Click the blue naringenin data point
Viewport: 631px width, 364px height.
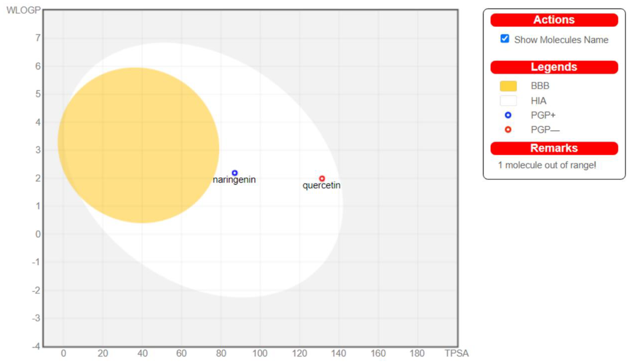tap(234, 173)
